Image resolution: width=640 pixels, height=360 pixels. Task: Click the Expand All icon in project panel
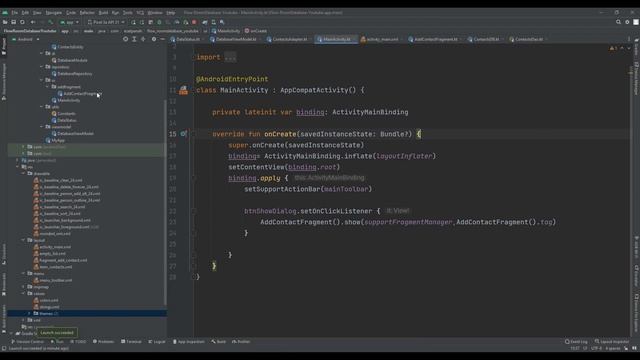tap(134, 39)
